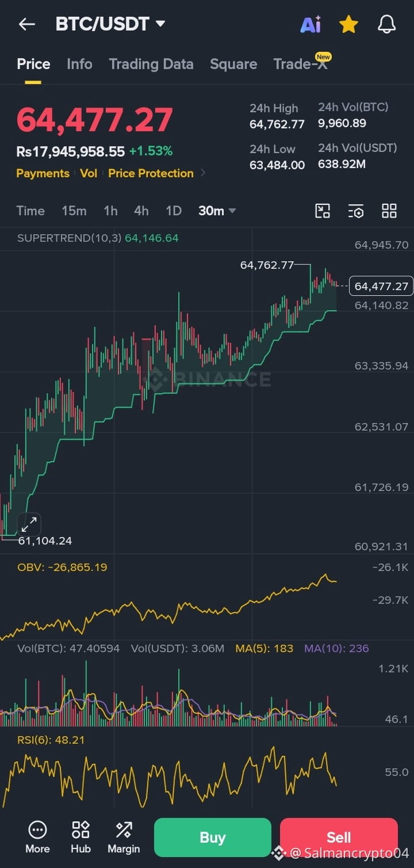Open the chart drawing tools icon
Image resolution: width=414 pixels, height=868 pixels.
tap(323, 211)
